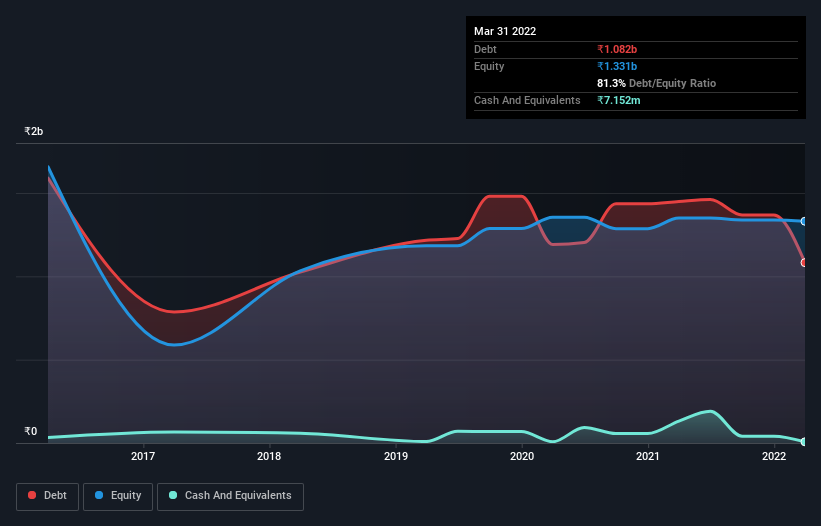Toggle the Equity series legend button

tap(118, 496)
